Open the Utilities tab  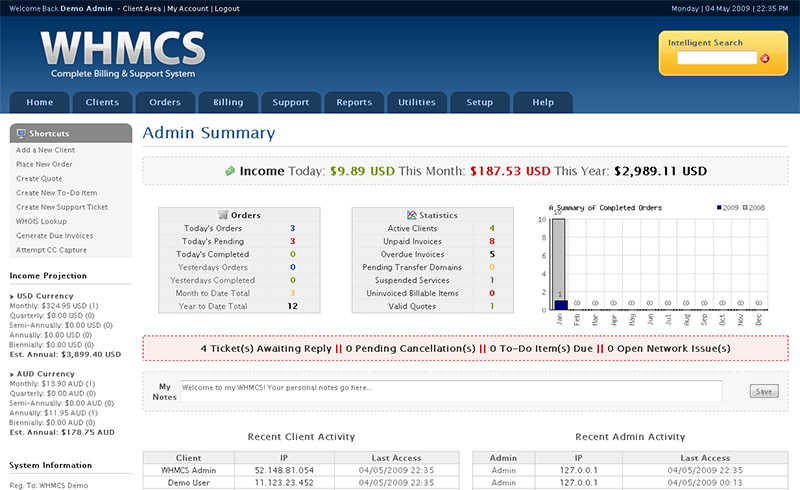click(x=417, y=102)
